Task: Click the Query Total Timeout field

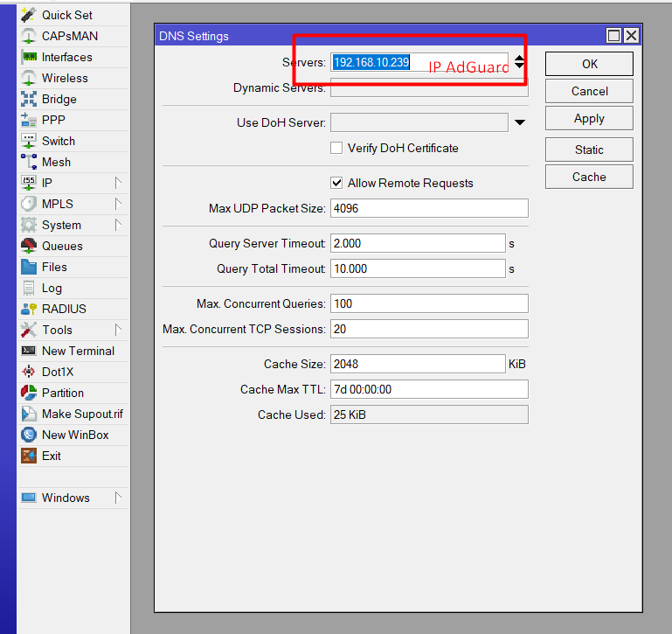Action: point(418,269)
